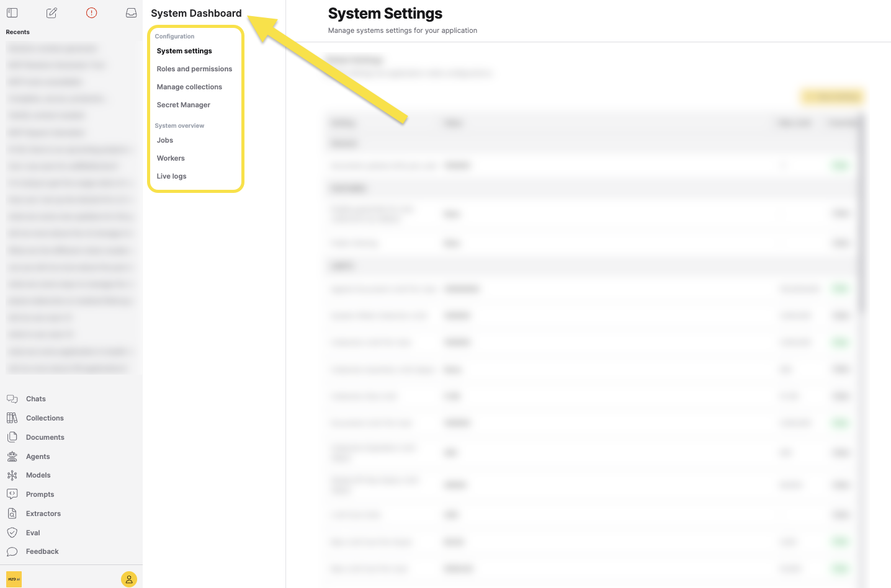Open the inbox tray icon

(131, 12)
